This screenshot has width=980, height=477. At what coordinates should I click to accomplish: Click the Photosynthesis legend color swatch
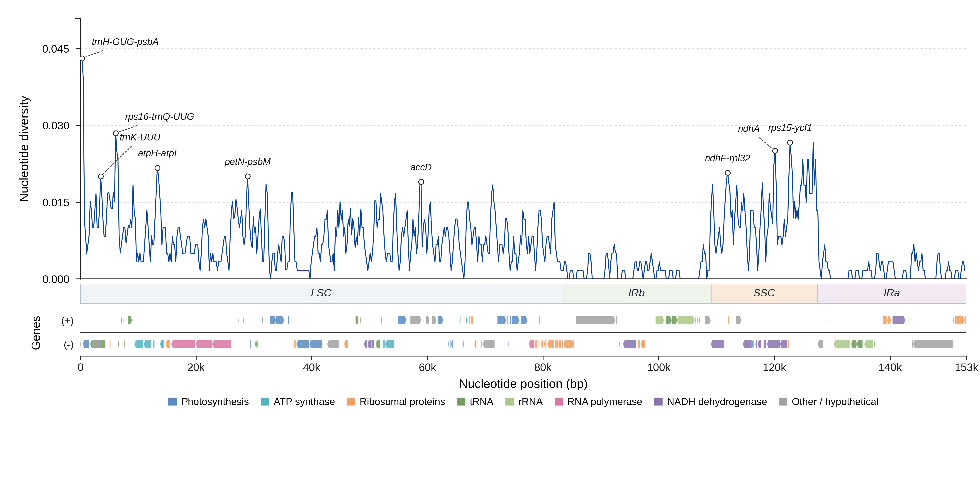pos(172,402)
